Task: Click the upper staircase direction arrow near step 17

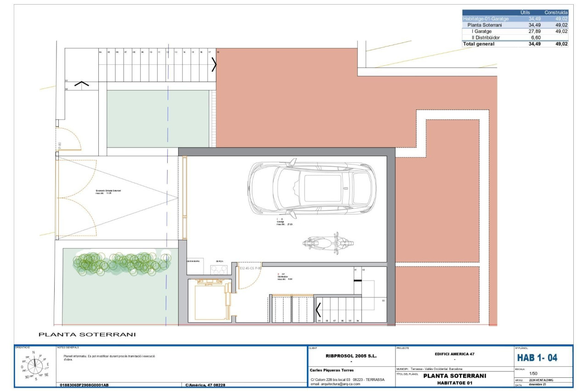Action: pyautogui.click(x=214, y=65)
